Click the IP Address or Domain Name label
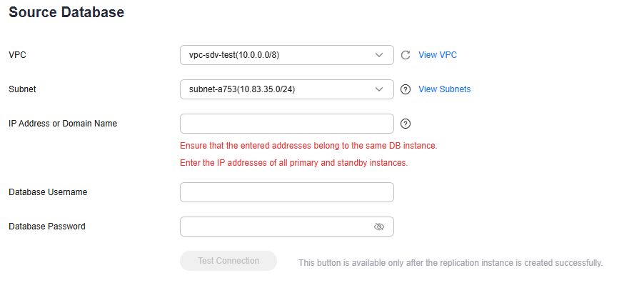Viewport: 644px width, 283px height. pyautogui.click(x=63, y=124)
